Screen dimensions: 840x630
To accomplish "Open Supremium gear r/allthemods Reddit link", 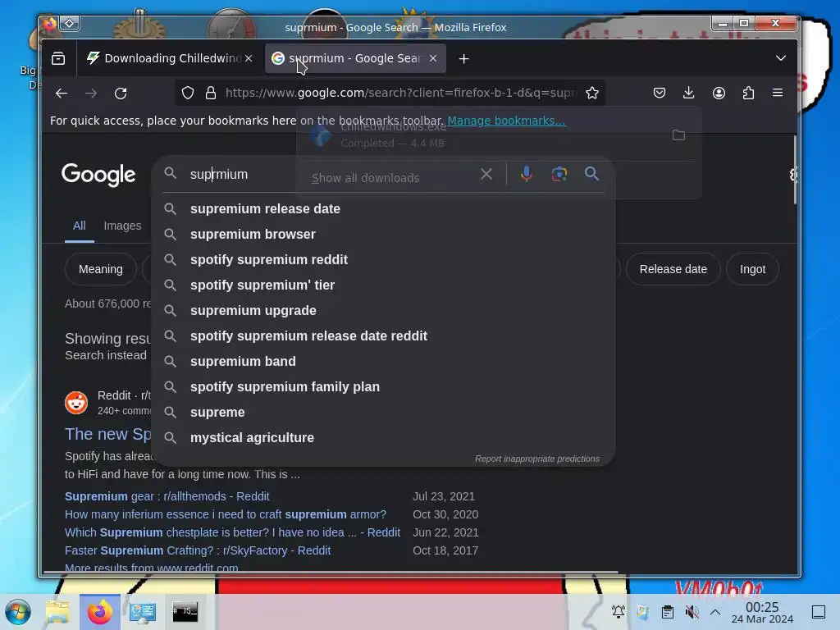I will click(x=167, y=496).
